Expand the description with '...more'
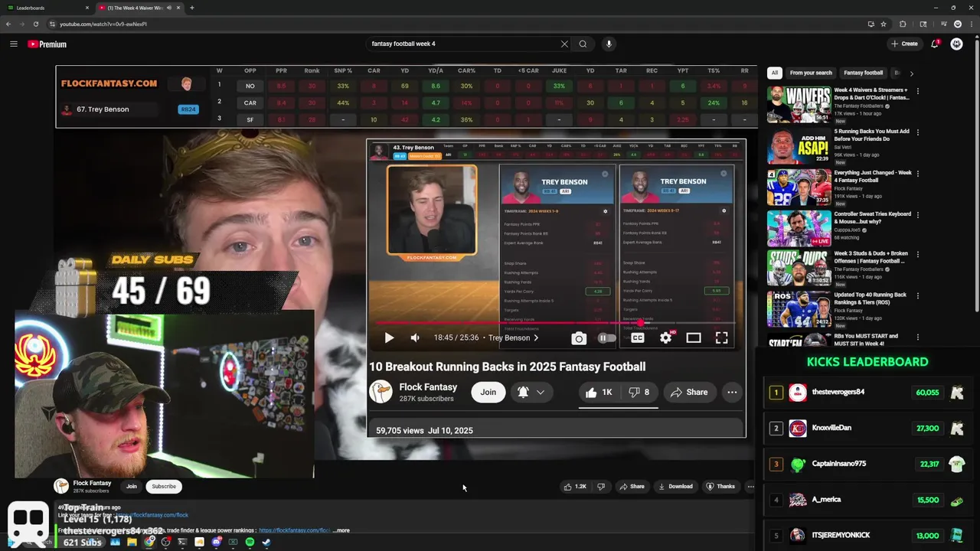The height and width of the screenshot is (551, 980). [341, 530]
